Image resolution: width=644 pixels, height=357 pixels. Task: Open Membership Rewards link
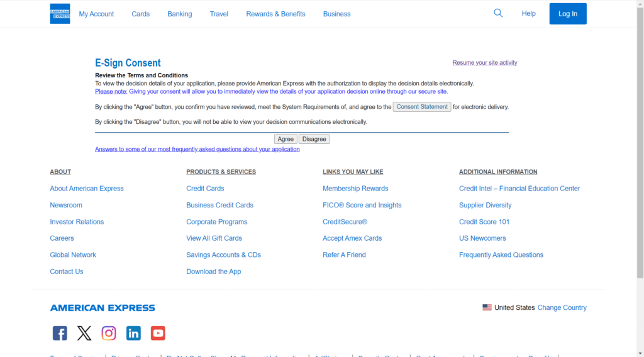[355, 189]
